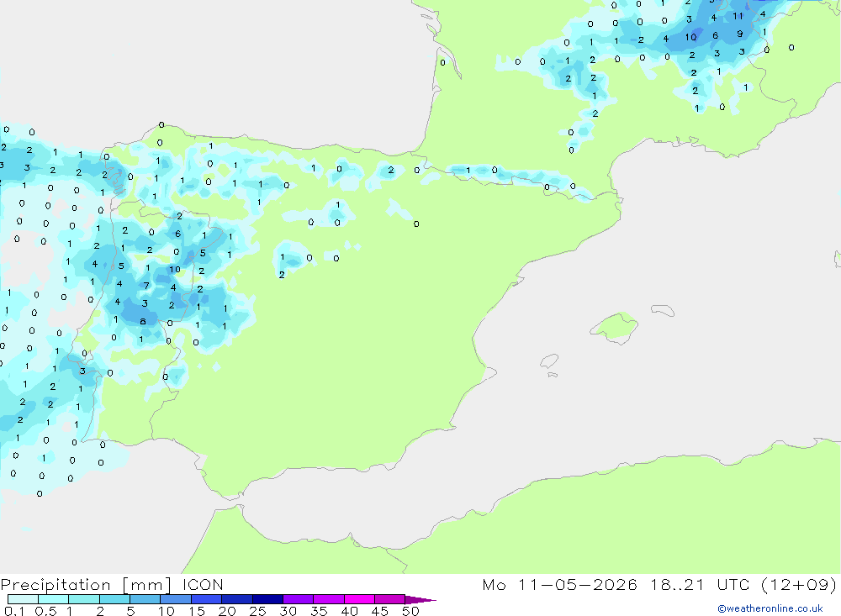Click the '7' precipitation value over Portugal
841x616 pixels.
coord(146,286)
